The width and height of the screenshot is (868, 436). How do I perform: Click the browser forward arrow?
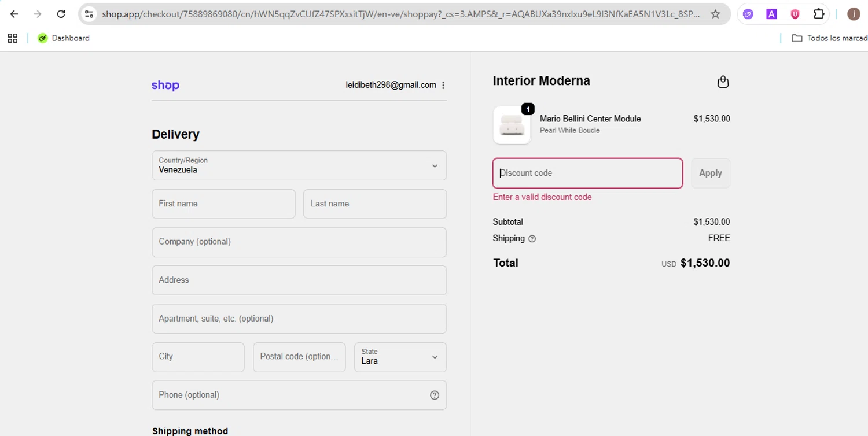38,14
